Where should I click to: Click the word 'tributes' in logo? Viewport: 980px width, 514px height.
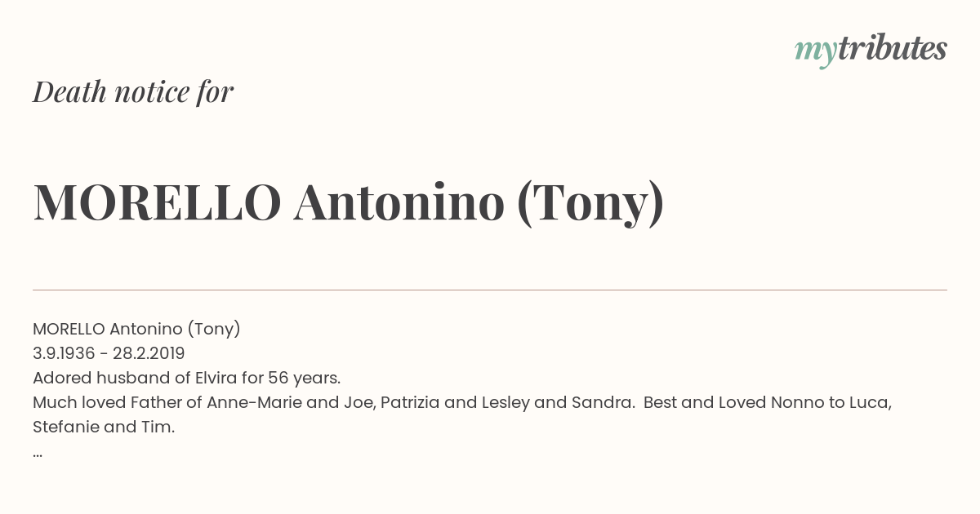[x=893, y=49]
